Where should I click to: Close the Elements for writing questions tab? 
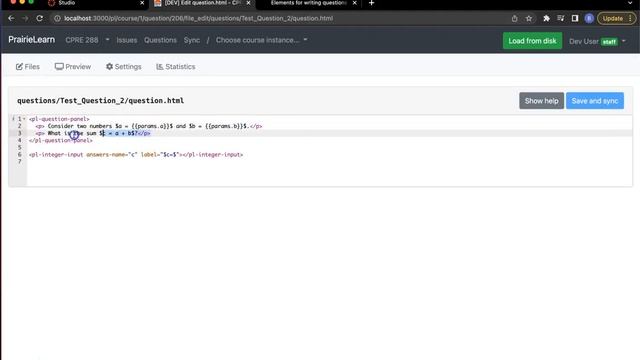point(355,3)
